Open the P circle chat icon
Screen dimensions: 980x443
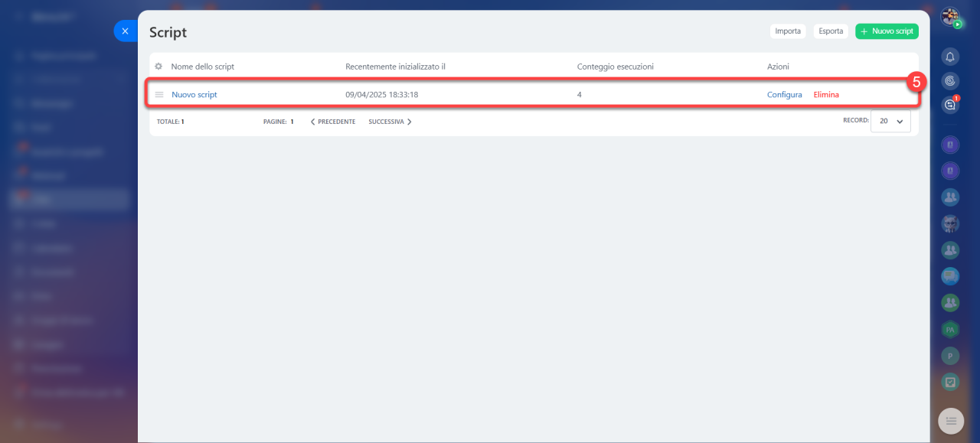[x=950, y=355]
